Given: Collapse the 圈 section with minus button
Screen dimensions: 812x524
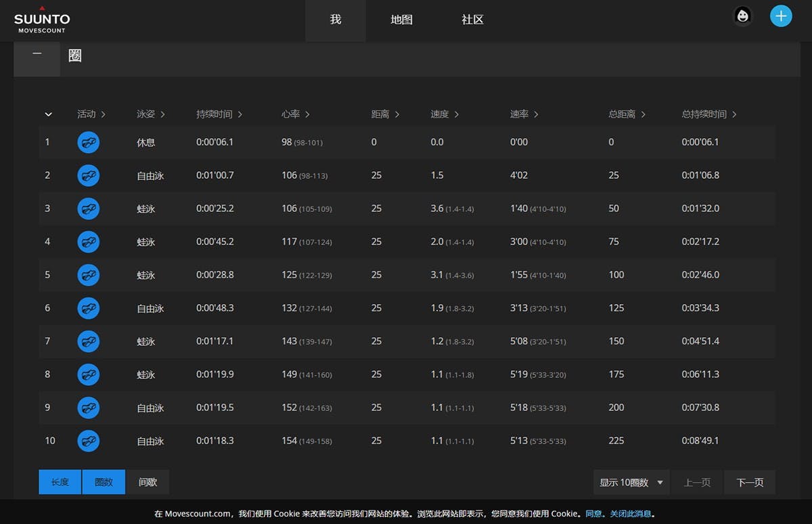Looking at the screenshot, I should tap(37, 54).
